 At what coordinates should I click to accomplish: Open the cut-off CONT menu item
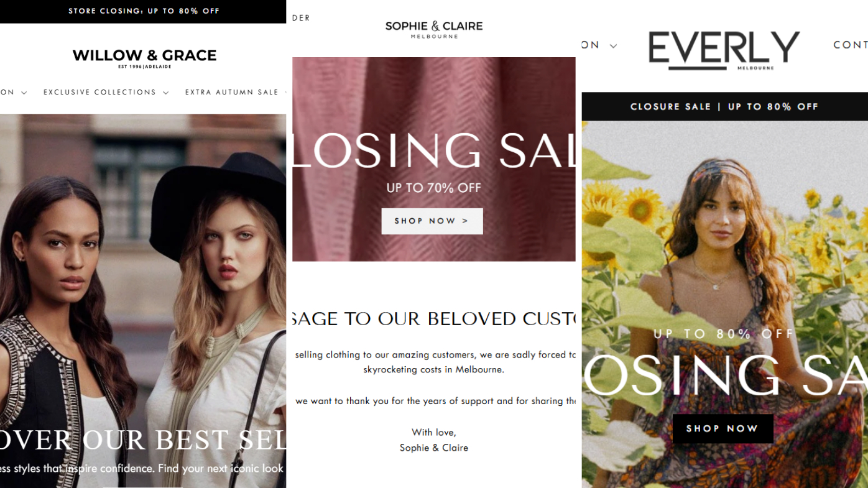(x=851, y=45)
